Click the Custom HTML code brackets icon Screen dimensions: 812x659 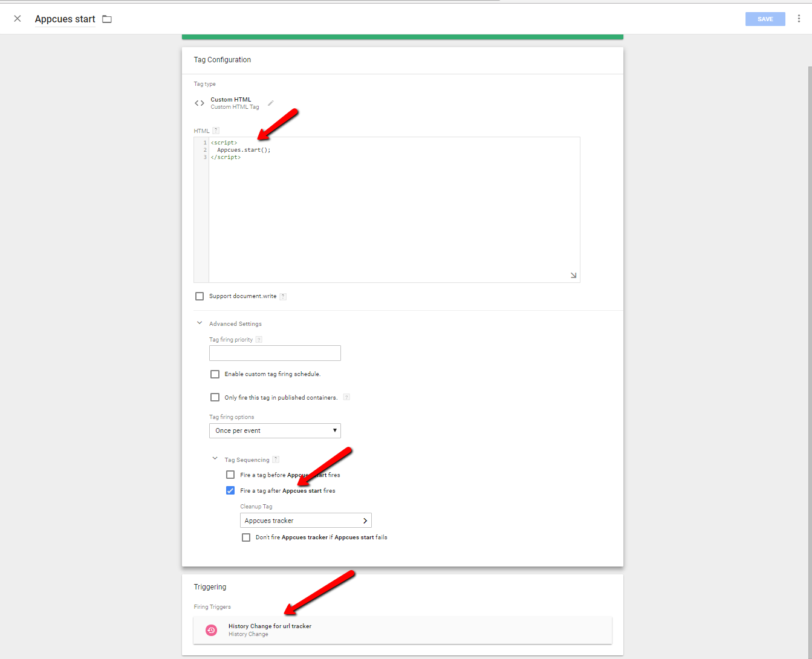coord(200,103)
